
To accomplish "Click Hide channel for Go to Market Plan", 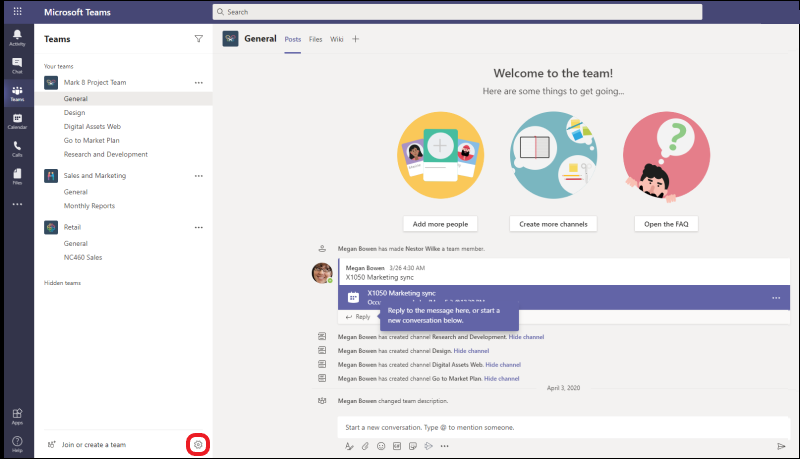I will coord(502,378).
